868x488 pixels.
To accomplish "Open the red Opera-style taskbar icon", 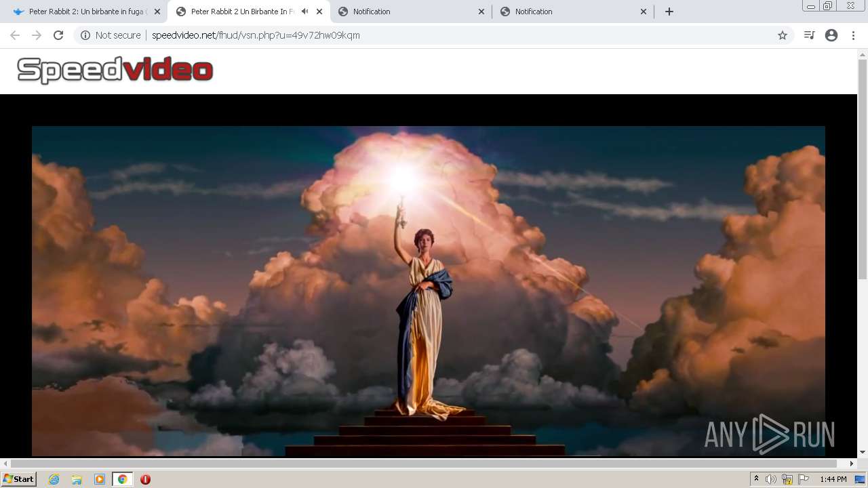I will (145, 479).
